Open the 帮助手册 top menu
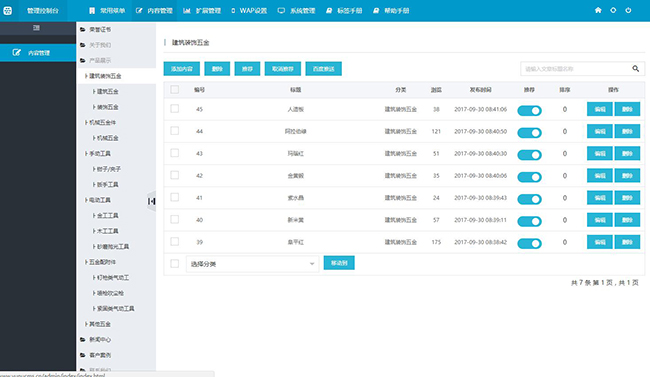 [391, 11]
